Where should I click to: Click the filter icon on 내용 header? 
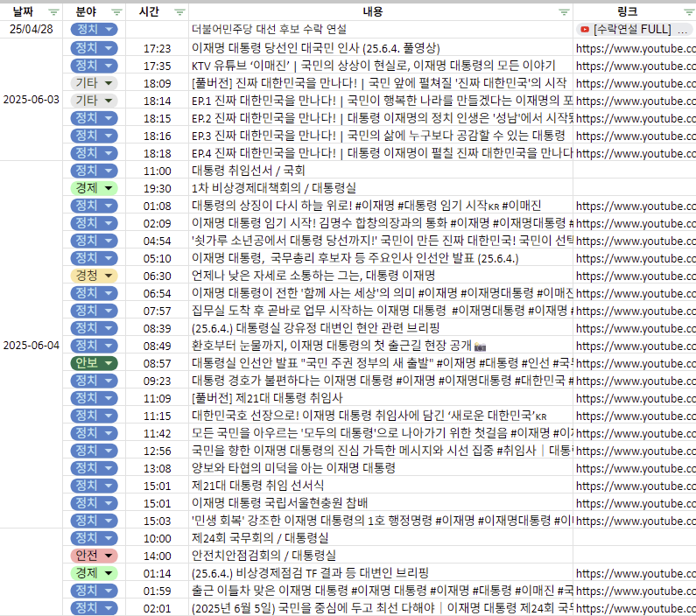pos(565,12)
